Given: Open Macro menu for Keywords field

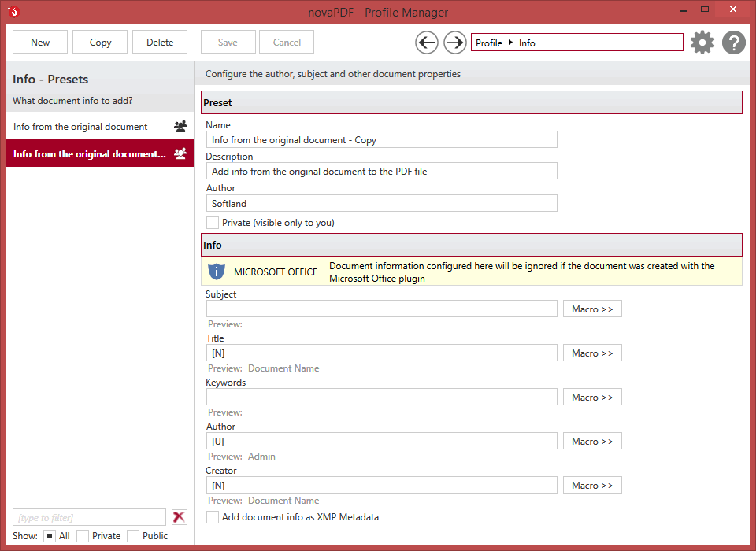Looking at the screenshot, I should coord(592,398).
